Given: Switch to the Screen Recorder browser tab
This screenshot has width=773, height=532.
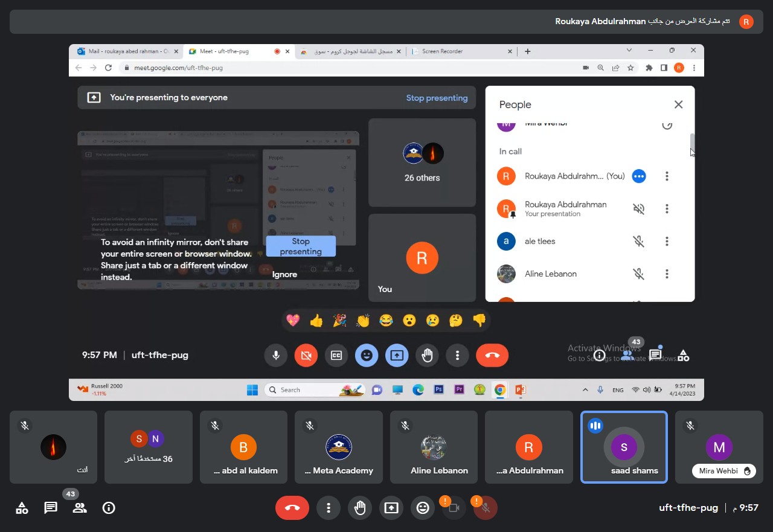Looking at the screenshot, I should tap(459, 51).
